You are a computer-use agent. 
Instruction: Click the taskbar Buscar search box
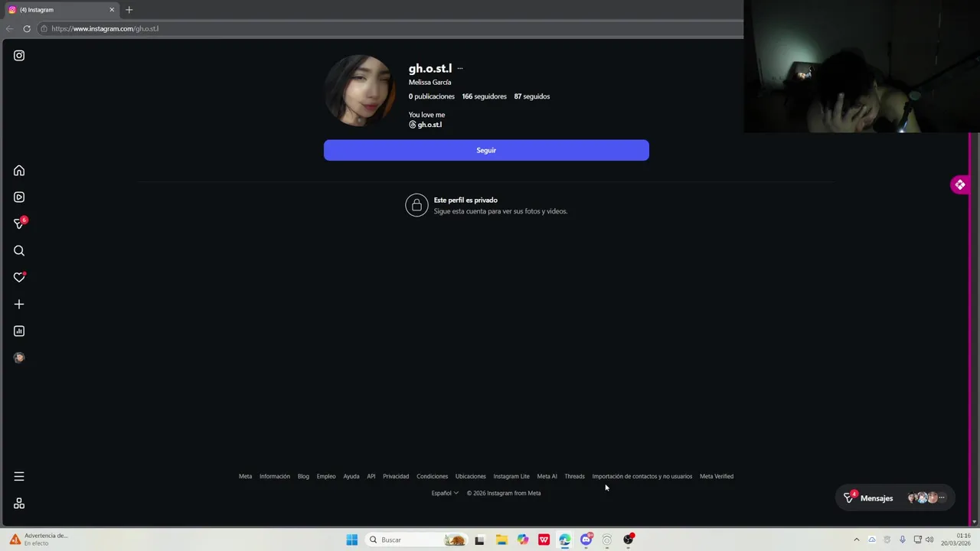(x=415, y=540)
